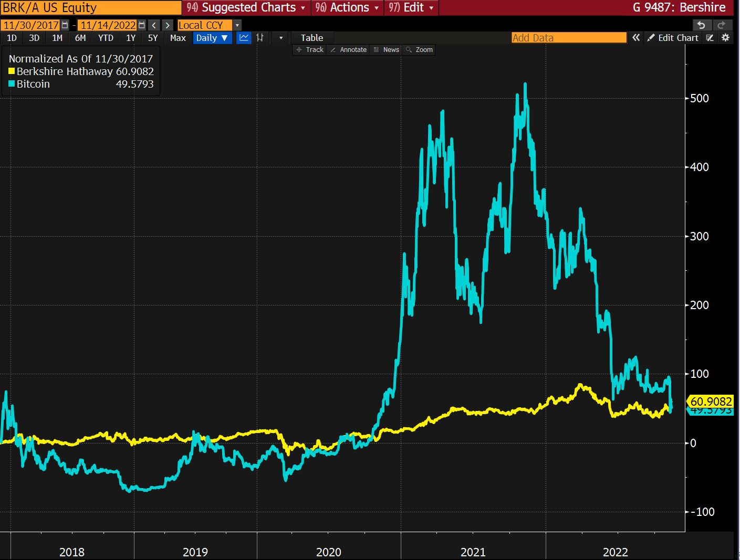Select the 5Y time range
Viewport: 740px width, 560px height.
153,38
